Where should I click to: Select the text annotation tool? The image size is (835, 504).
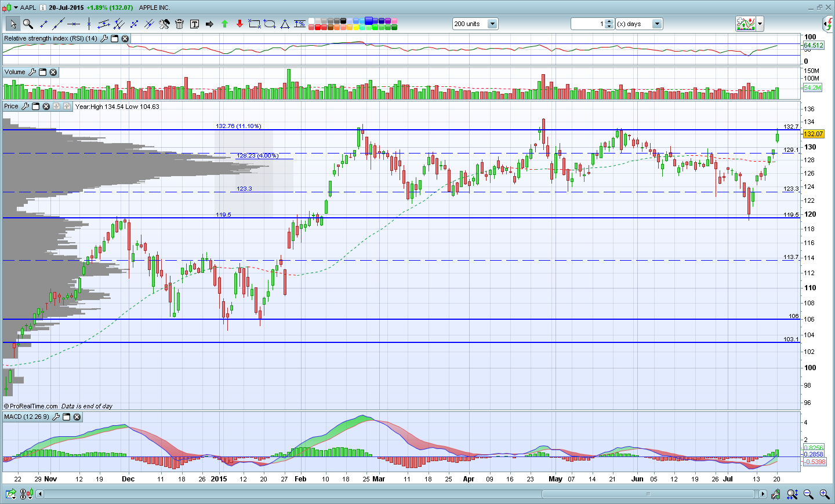click(x=194, y=24)
